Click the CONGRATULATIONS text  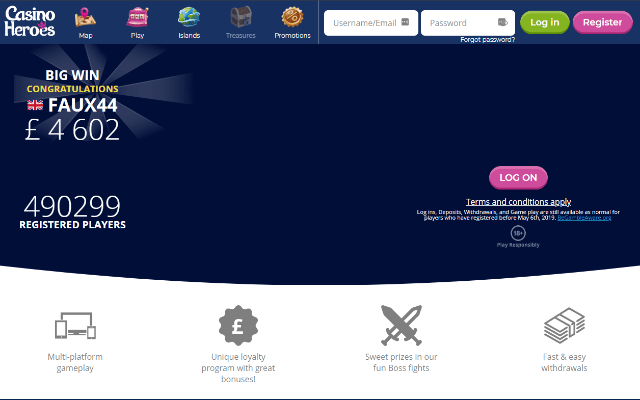(73, 89)
